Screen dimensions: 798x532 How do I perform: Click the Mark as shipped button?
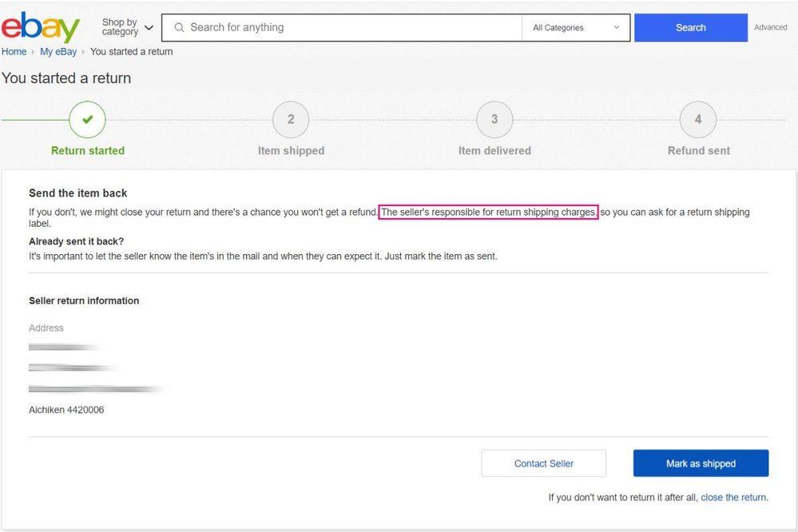point(701,463)
